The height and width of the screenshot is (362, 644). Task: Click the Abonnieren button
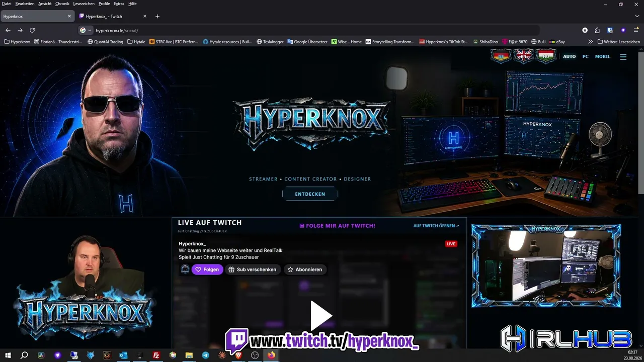click(304, 269)
